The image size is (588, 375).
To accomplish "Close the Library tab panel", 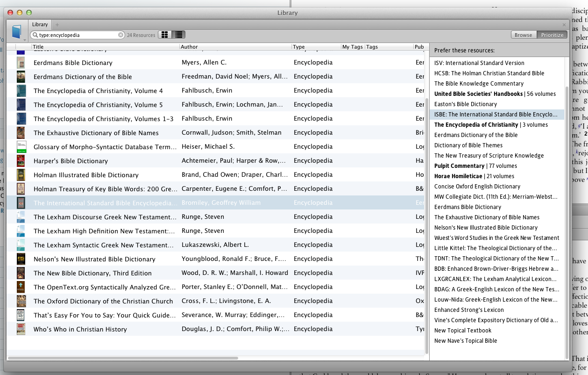I will [564, 25].
